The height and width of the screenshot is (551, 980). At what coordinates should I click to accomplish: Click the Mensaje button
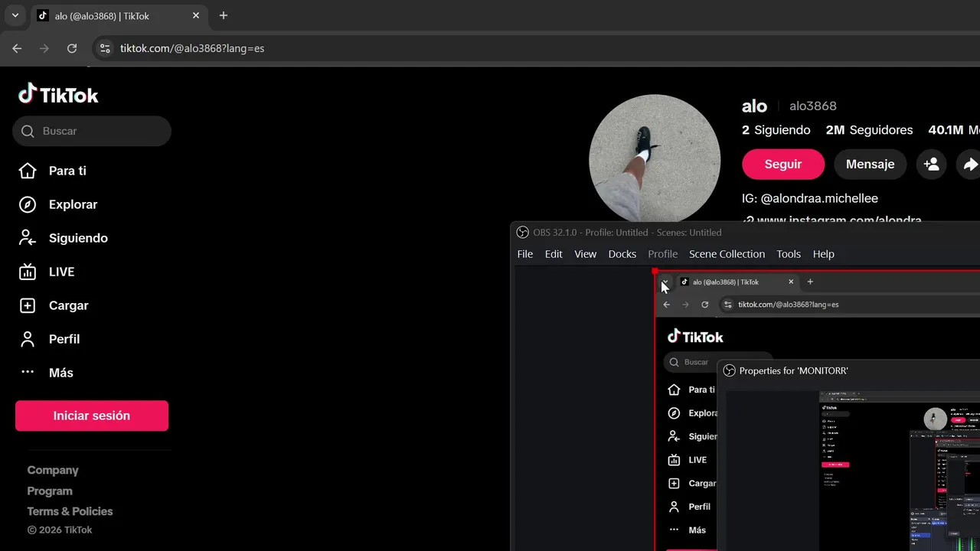[870, 164]
